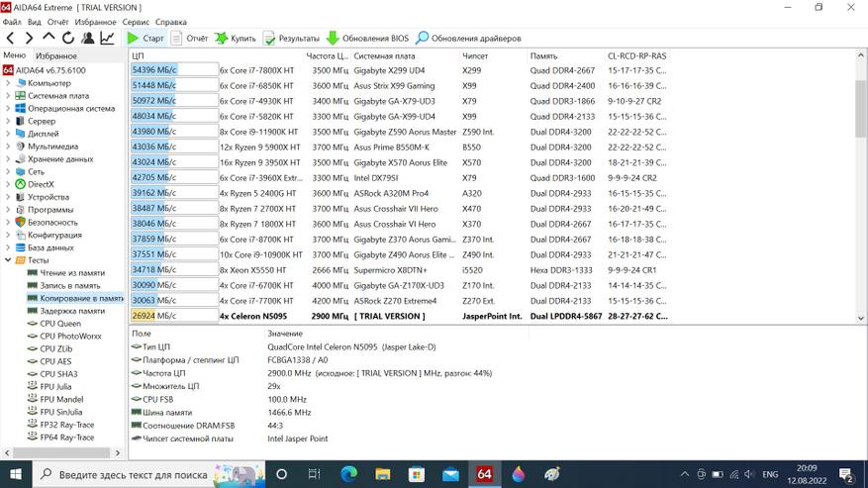
Task: Open the Задержка памяти test
Action: point(66,311)
